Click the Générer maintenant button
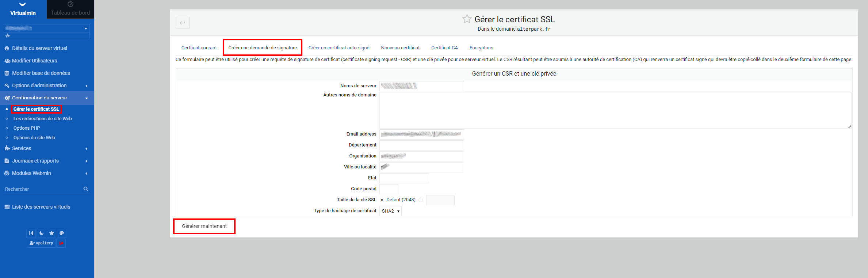 (x=204, y=226)
